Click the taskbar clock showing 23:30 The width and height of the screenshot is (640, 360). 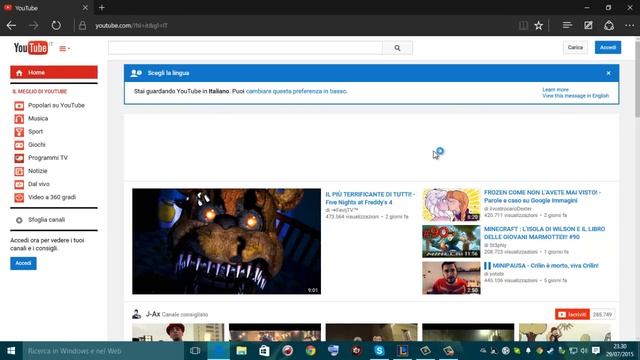coord(620,351)
